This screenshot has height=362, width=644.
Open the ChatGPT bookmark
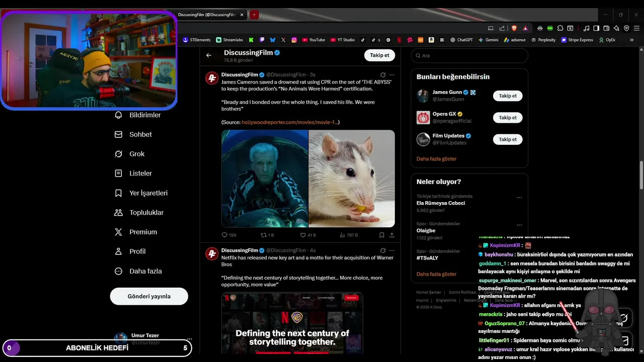[x=461, y=40]
